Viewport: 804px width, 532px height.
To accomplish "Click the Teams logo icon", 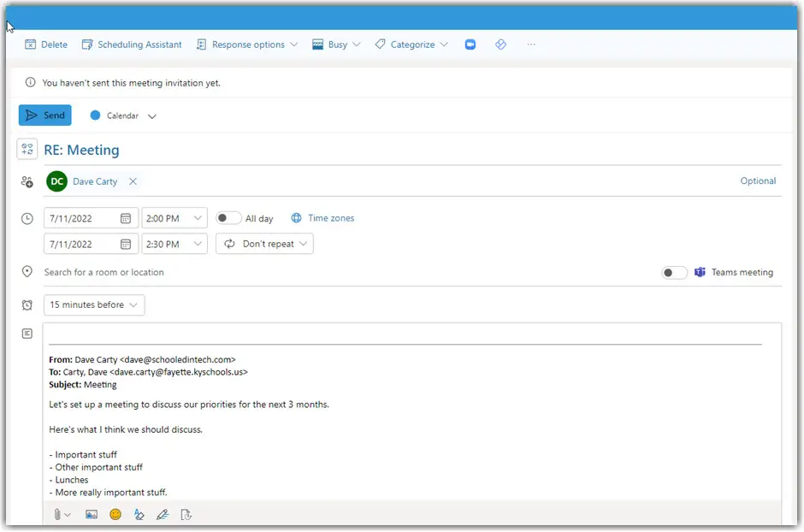I will coord(700,272).
